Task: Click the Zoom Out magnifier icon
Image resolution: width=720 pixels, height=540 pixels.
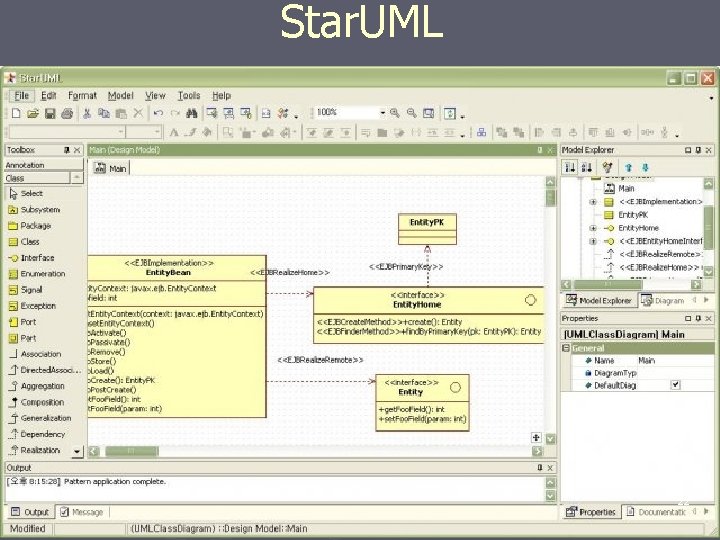Action: pos(411,113)
